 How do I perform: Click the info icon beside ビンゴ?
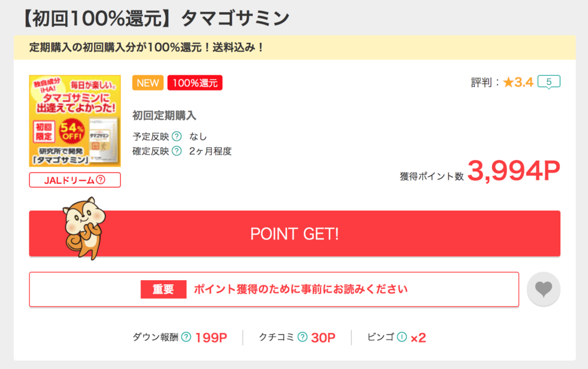coord(402,337)
